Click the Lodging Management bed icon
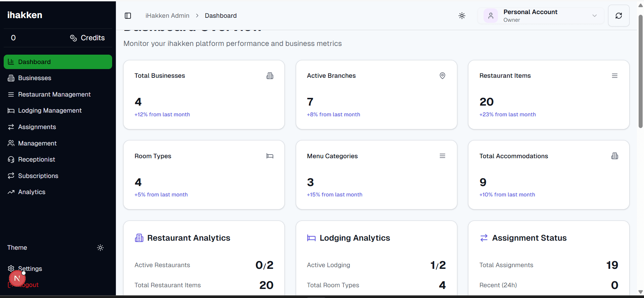Viewport: 644px width, 298px height. tap(11, 111)
